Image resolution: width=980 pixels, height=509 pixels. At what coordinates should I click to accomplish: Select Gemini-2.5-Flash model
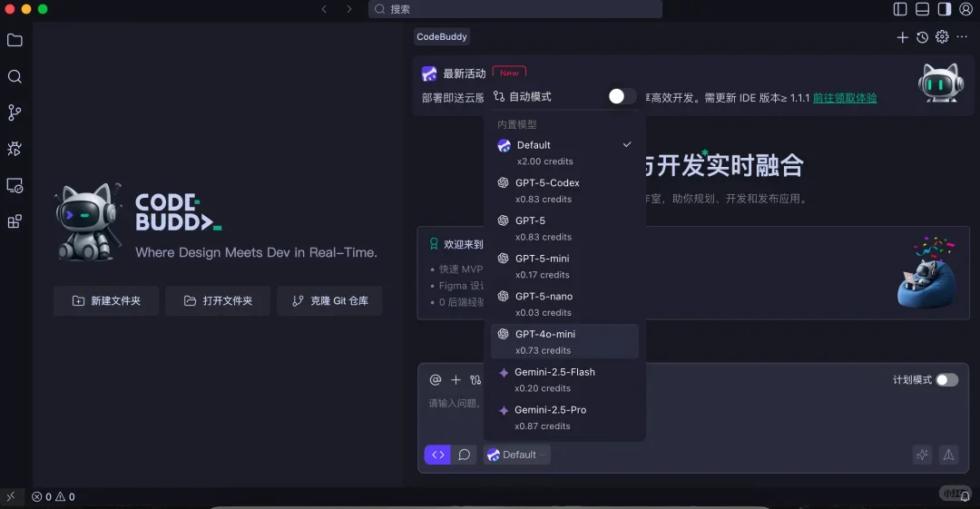[x=564, y=379]
